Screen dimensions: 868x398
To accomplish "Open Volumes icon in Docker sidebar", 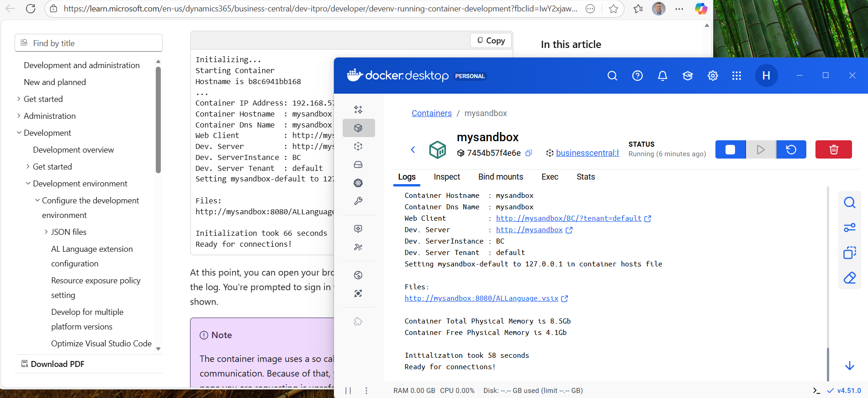I will pos(358,165).
